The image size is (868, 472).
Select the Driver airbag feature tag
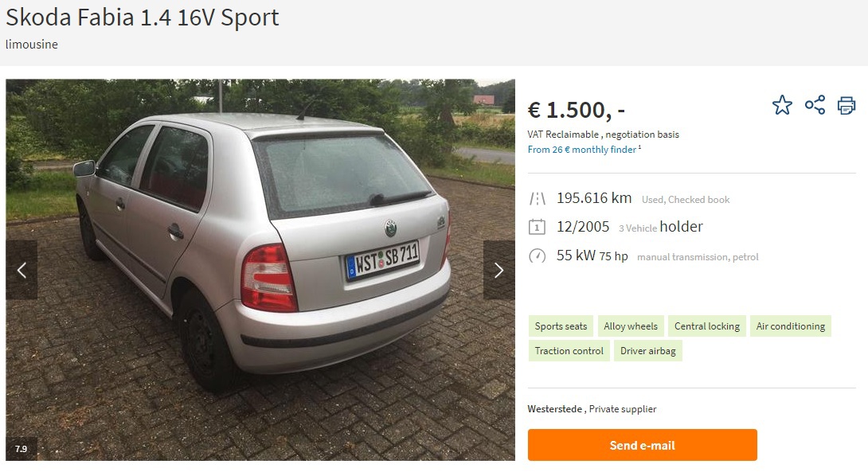(x=647, y=351)
